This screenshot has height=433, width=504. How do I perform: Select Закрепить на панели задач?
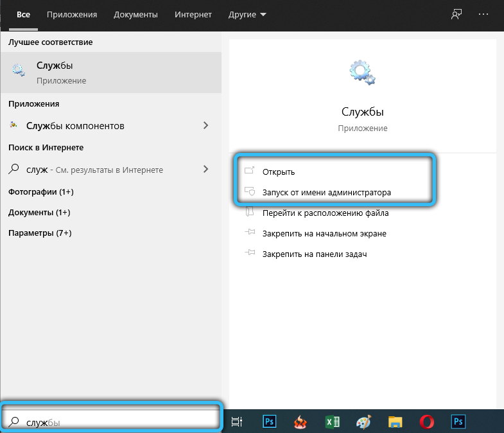[x=314, y=254]
